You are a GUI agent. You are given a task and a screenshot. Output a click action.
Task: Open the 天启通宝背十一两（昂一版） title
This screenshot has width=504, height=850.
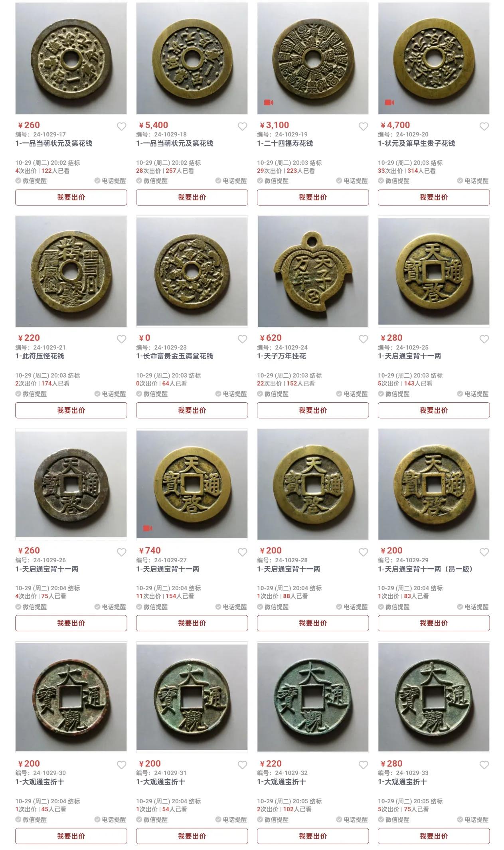(425, 569)
